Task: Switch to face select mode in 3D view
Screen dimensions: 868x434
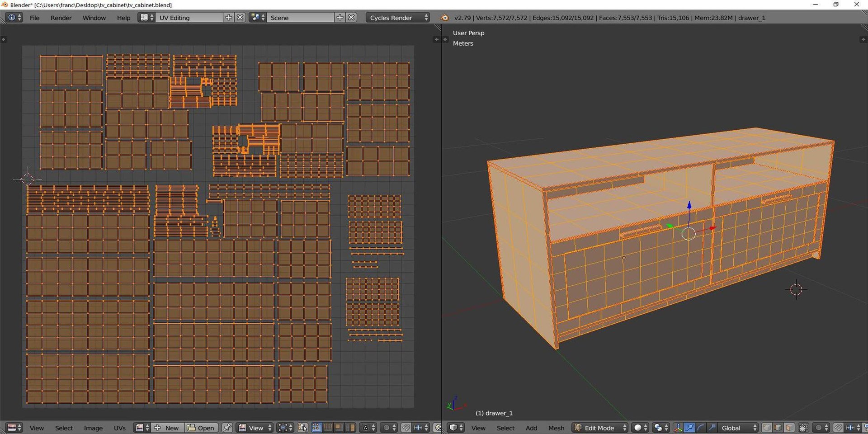Action: tap(789, 428)
